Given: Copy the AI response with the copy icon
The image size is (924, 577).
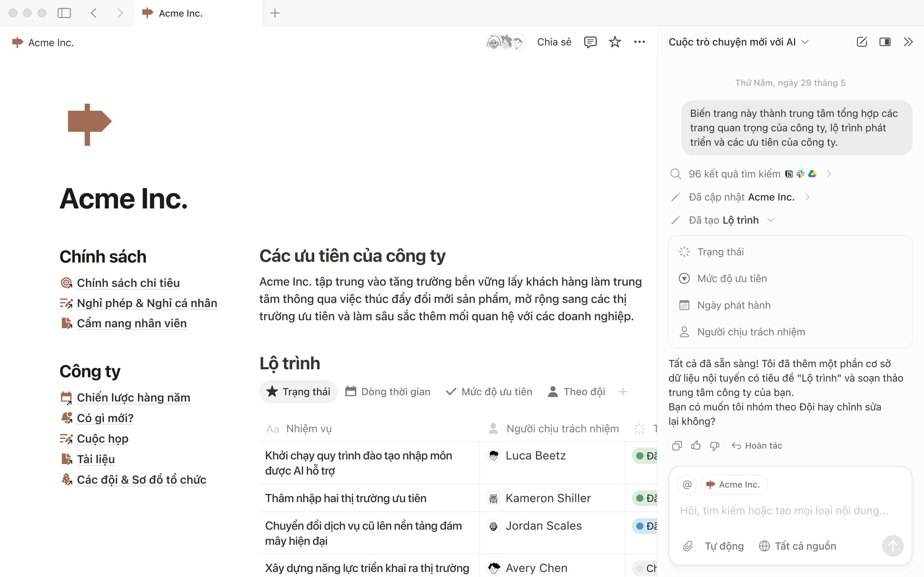Looking at the screenshot, I should pyautogui.click(x=677, y=446).
